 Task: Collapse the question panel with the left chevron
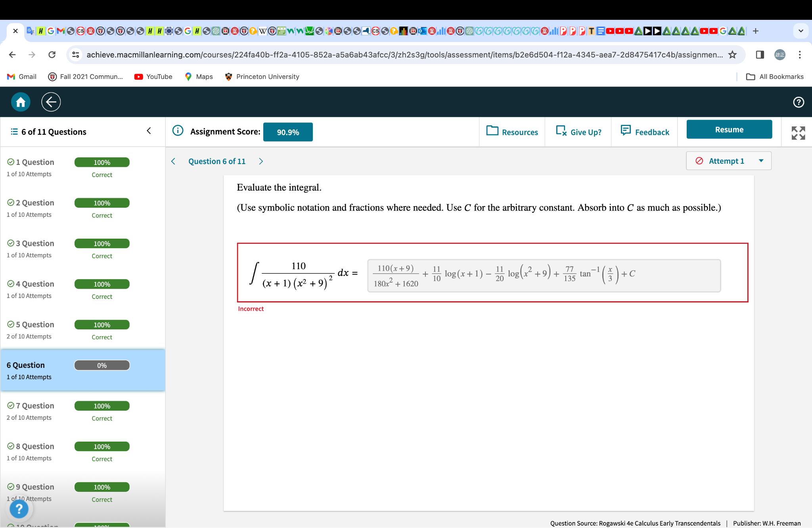149,131
